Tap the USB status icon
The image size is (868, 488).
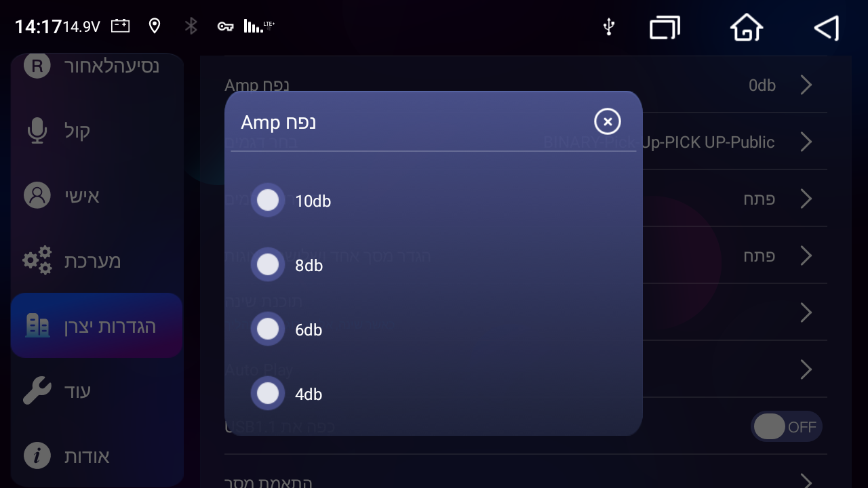[x=608, y=27]
